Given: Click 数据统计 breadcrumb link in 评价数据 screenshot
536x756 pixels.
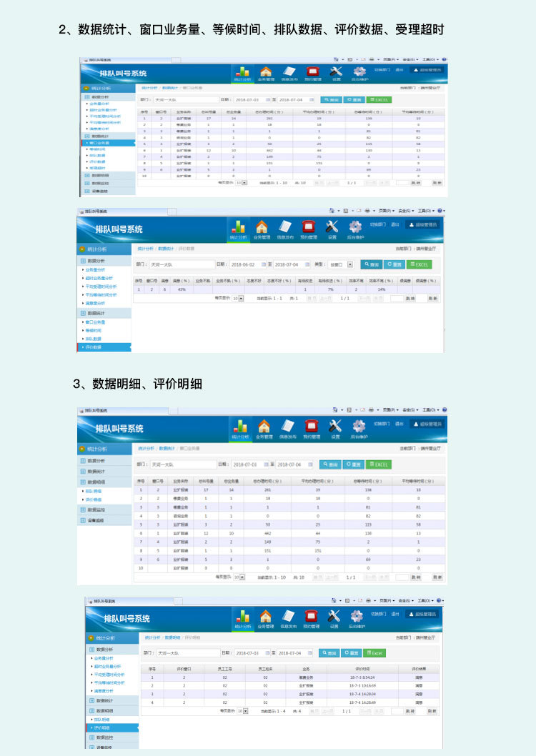Looking at the screenshot, I should [166, 249].
